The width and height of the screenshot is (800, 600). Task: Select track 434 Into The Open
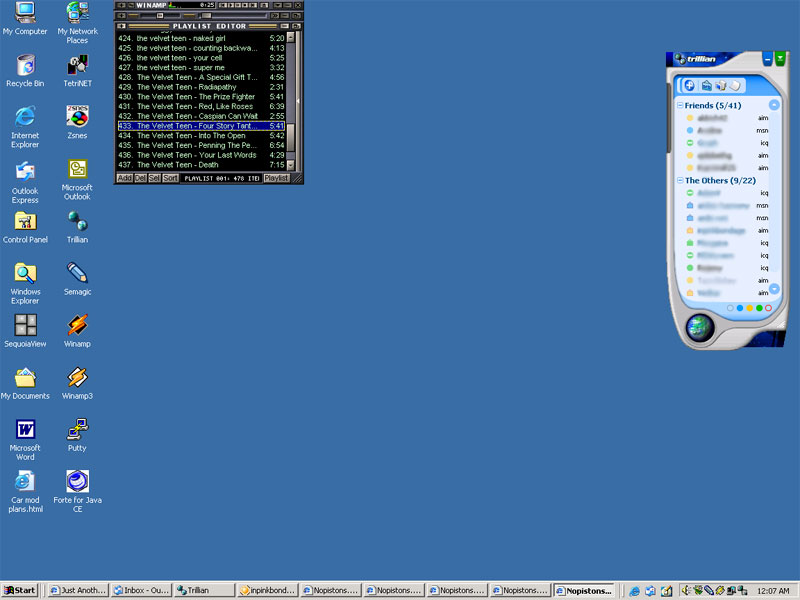200,136
